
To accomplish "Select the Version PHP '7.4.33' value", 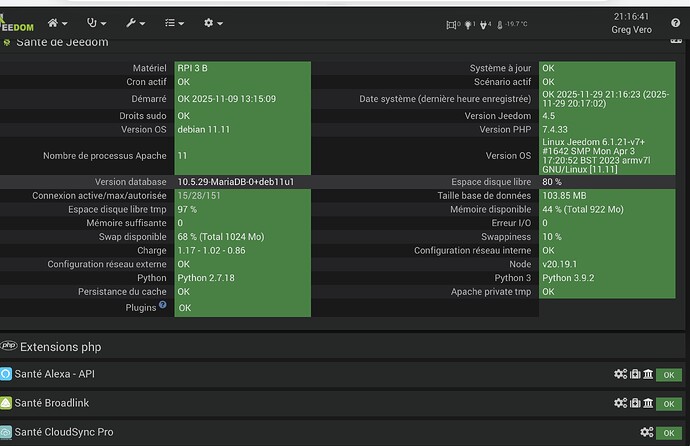I will [x=555, y=129].
